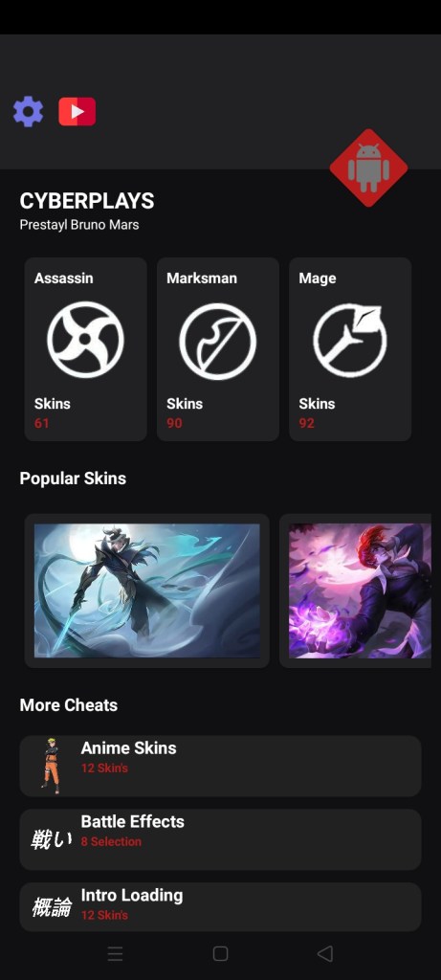Viewport: 441px width, 980px height.
Task: Open the Anime Skins list entry
Action: [x=220, y=766]
